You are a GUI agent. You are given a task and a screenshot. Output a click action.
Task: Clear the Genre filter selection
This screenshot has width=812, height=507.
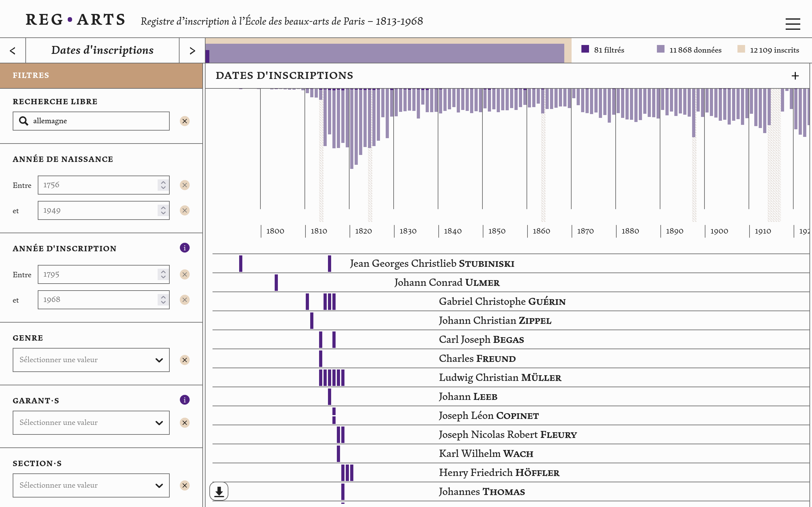click(185, 360)
